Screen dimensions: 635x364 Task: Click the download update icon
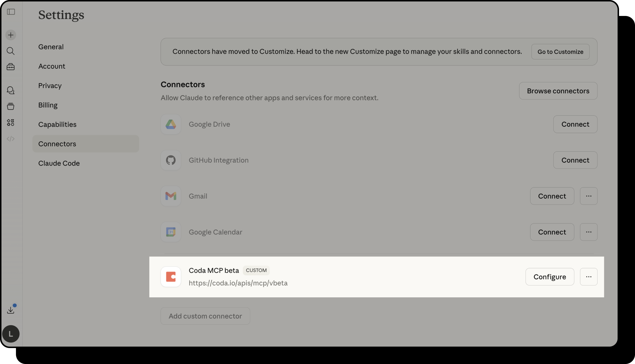click(11, 310)
